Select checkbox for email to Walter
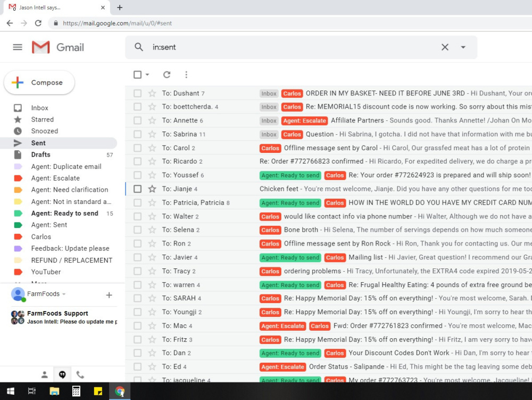The image size is (532, 400). coord(137,216)
